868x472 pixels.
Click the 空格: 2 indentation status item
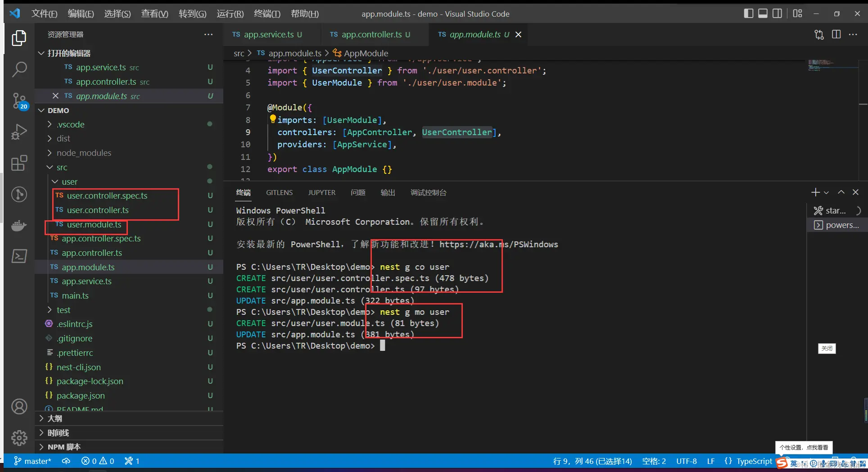654,461
